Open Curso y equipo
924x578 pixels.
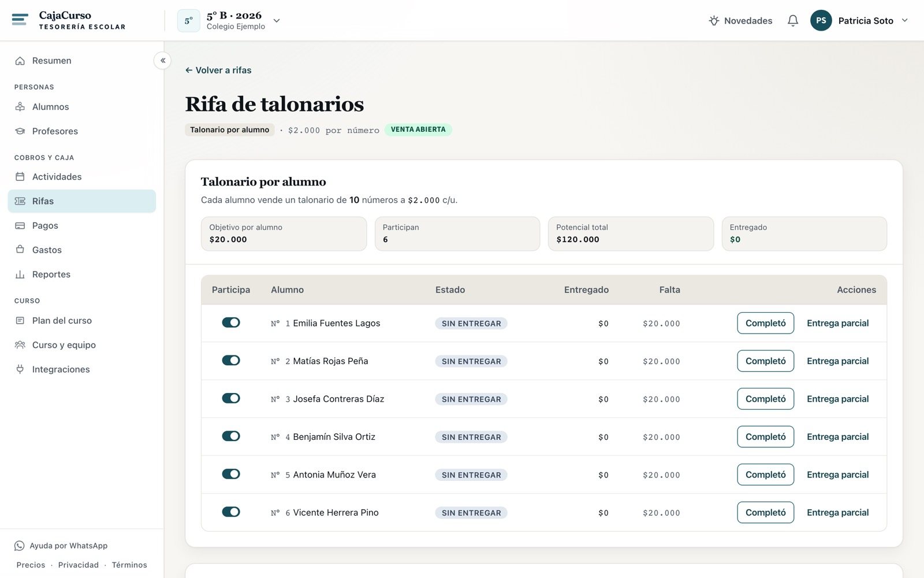point(82,345)
